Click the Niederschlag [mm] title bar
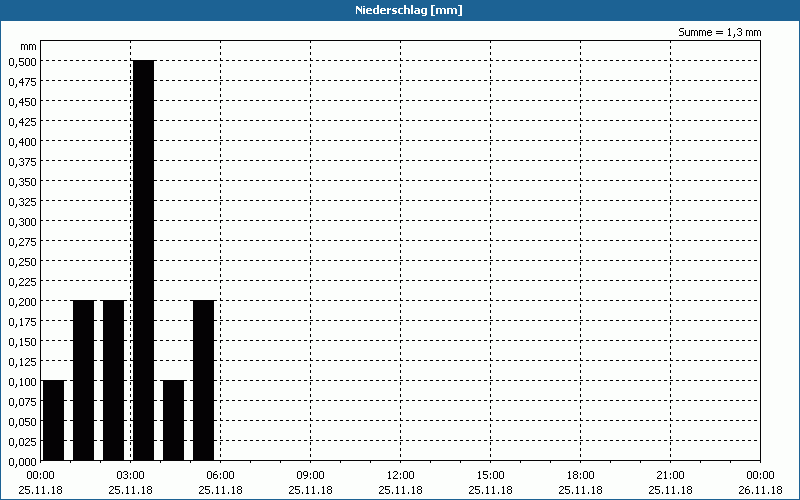The width and height of the screenshot is (800, 500). [400, 10]
